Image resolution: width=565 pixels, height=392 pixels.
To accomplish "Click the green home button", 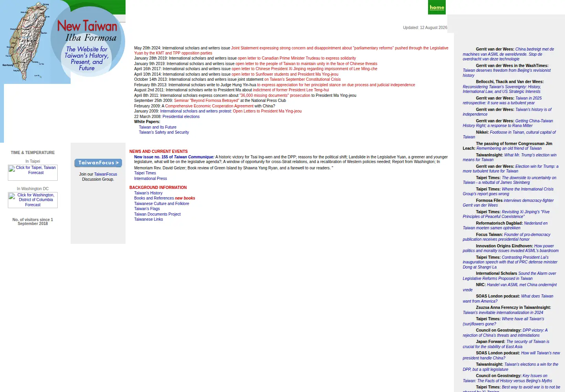I will tap(437, 7).
